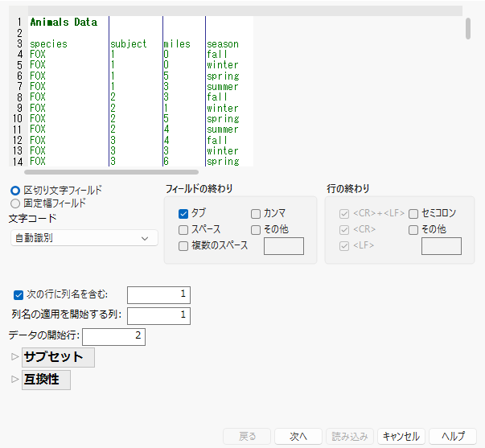Click the species column header in preview
485x448 pixels.
point(48,44)
